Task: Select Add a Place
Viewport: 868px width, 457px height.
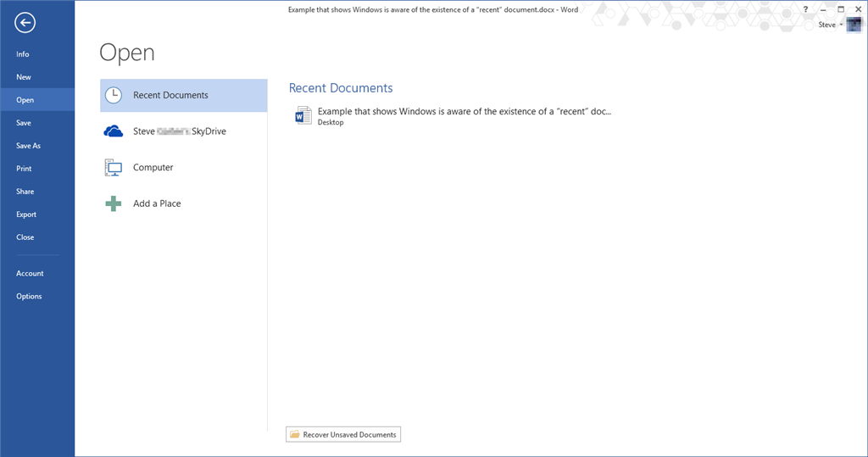Action: (184, 203)
